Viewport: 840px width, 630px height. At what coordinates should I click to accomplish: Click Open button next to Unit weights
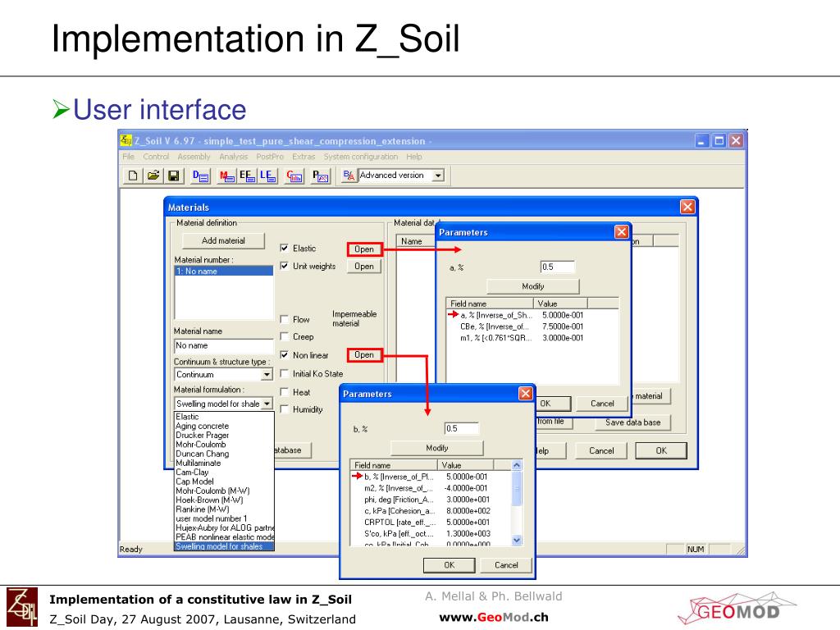click(x=364, y=267)
